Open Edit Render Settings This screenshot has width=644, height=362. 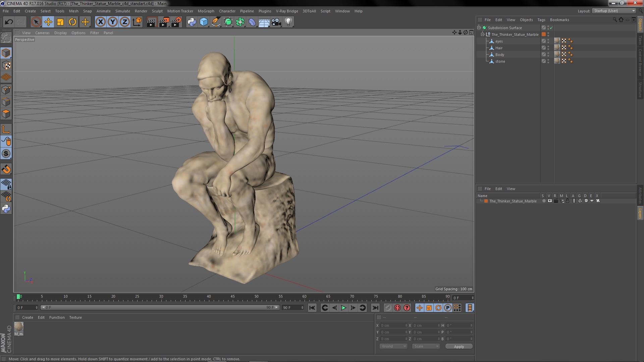click(176, 22)
